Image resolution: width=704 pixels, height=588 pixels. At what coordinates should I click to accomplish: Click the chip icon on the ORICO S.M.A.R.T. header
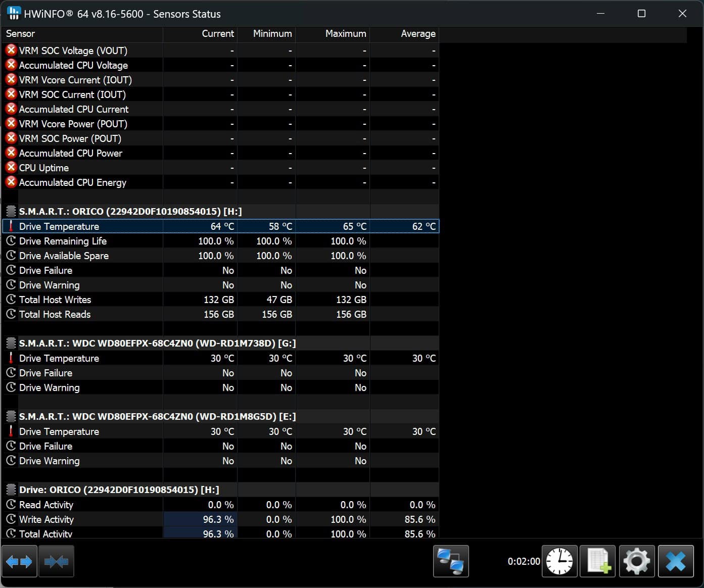(x=11, y=211)
